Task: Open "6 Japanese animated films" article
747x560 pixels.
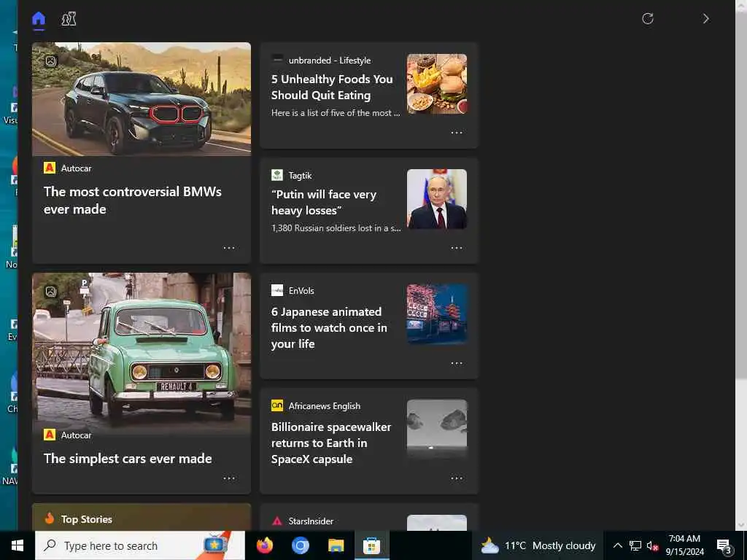Action: pyautogui.click(x=329, y=327)
